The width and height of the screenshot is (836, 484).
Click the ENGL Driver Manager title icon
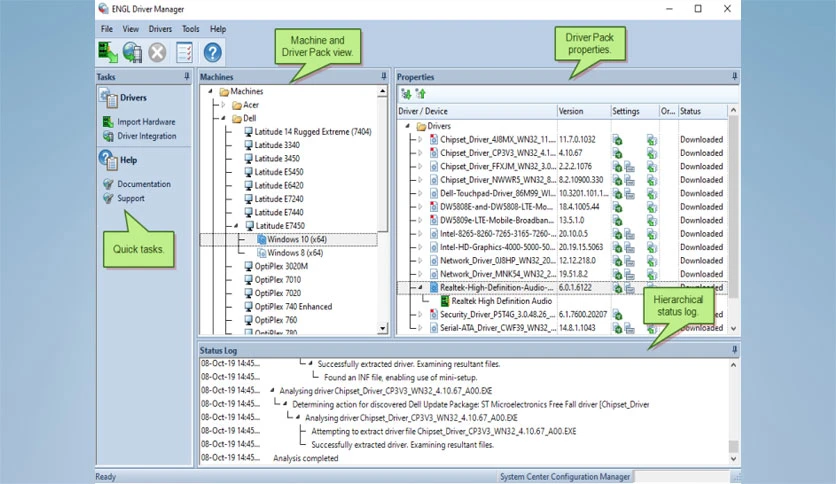tap(103, 9)
